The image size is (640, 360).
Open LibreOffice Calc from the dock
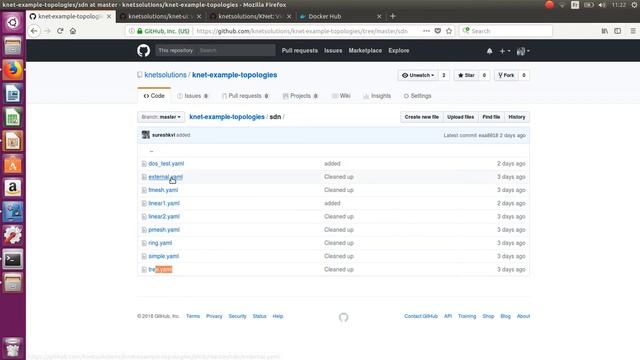tap(13, 118)
